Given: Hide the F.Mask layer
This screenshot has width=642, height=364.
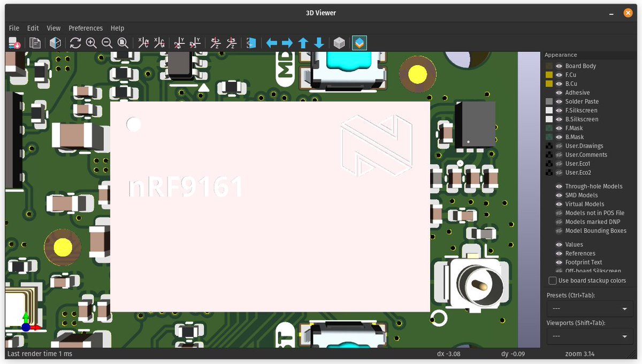Looking at the screenshot, I should point(559,128).
